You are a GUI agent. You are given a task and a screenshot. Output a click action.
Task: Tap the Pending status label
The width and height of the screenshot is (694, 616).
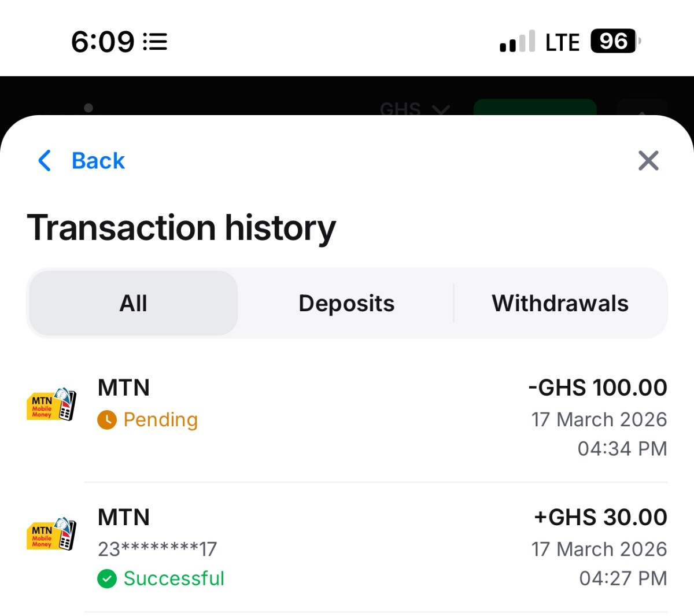pyautogui.click(x=161, y=420)
